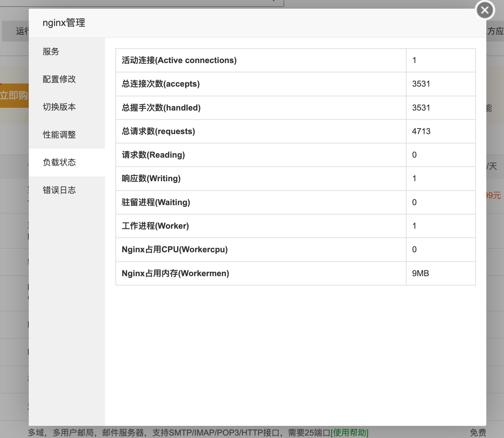Click the 总连接次数(accepts) label

[x=161, y=84]
